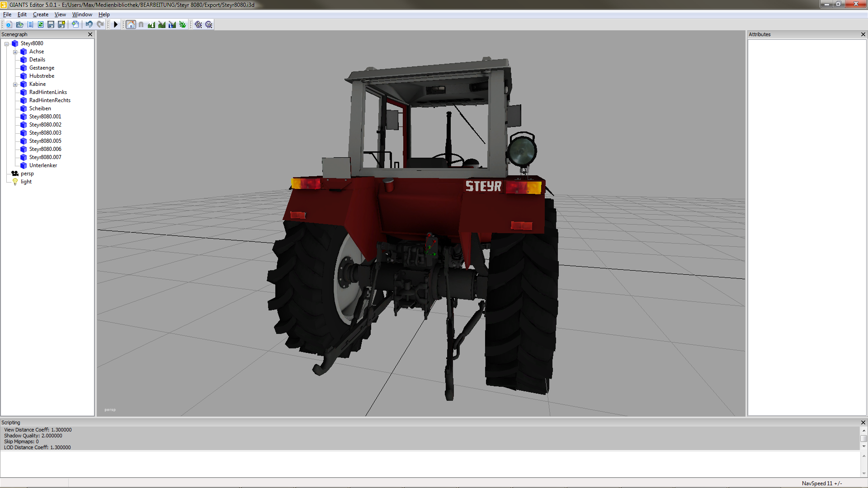Select the Steyr8080 root item in scenegraph
This screenshot has height=488, width=868.
(x=32, y=43)
